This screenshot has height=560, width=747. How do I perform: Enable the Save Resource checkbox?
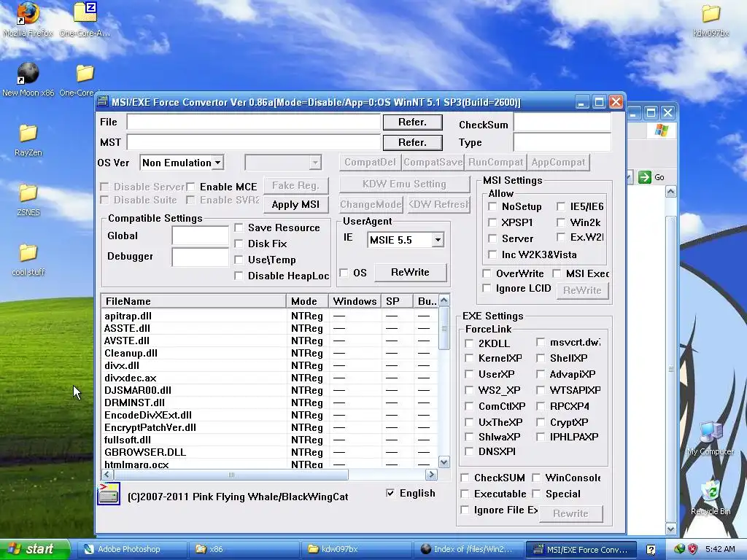tap(239, 227)
